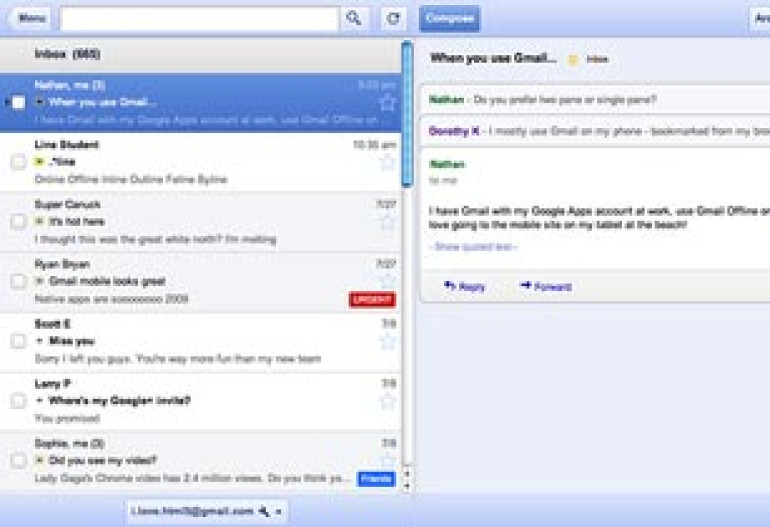Click yellow importance marker in conversation header
770x527 pixels.
click(573, 59)
